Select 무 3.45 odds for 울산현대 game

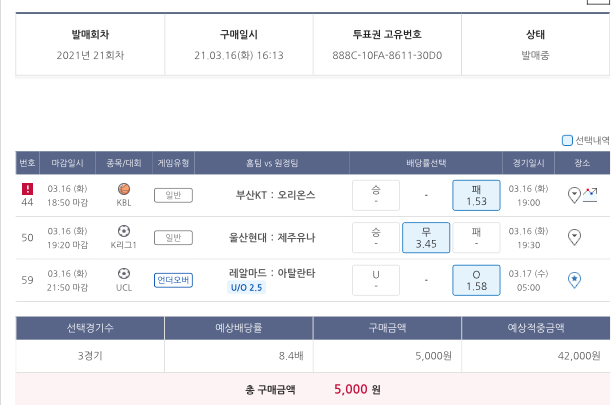pyautogui.click(x=426, y=237)
